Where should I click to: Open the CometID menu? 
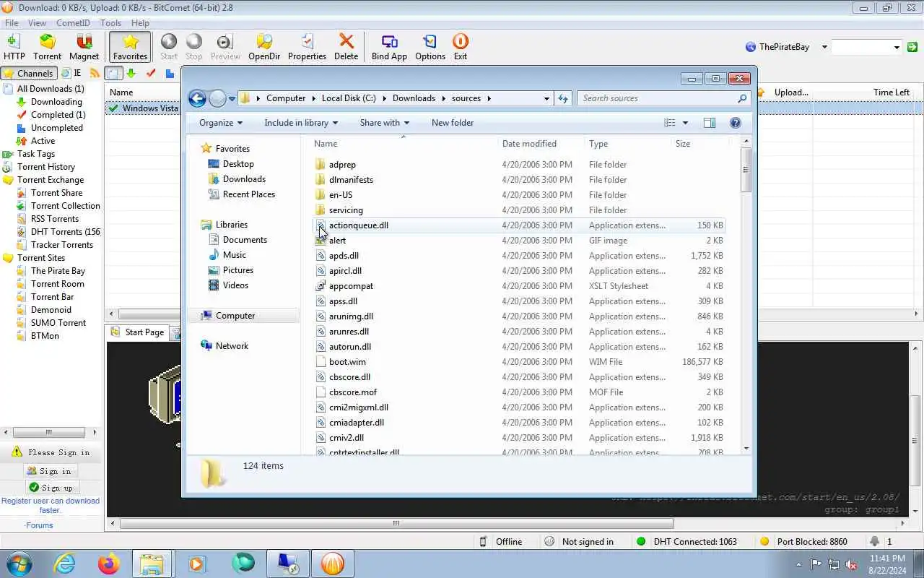pos(73,23)
